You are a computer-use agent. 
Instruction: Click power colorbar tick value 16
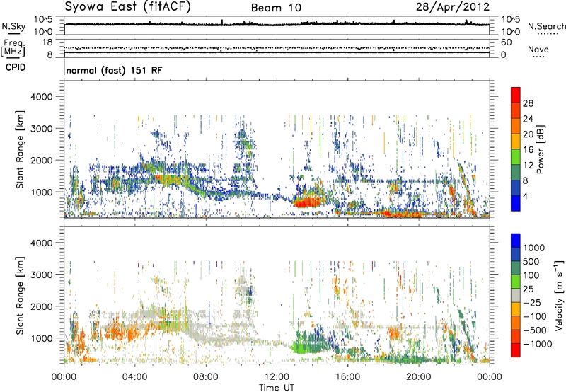[x=528, y=150]
